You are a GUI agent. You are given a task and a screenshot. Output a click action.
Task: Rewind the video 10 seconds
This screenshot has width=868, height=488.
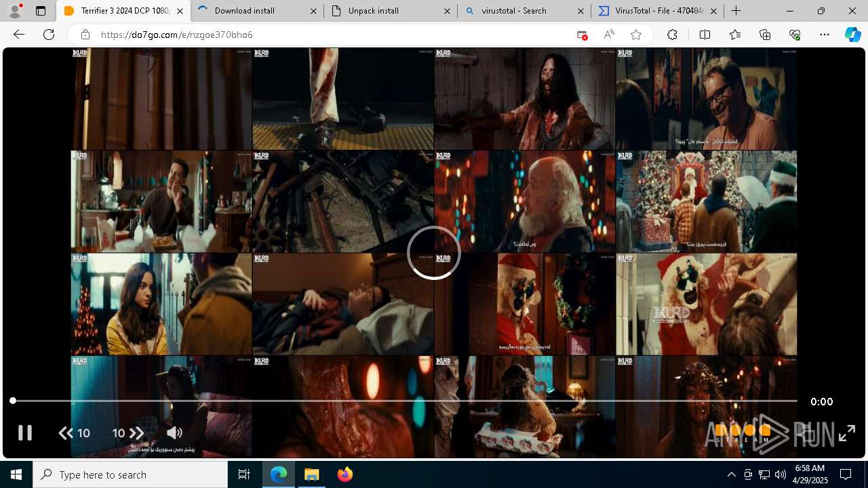pyautogui.click(x=75, y=432)
